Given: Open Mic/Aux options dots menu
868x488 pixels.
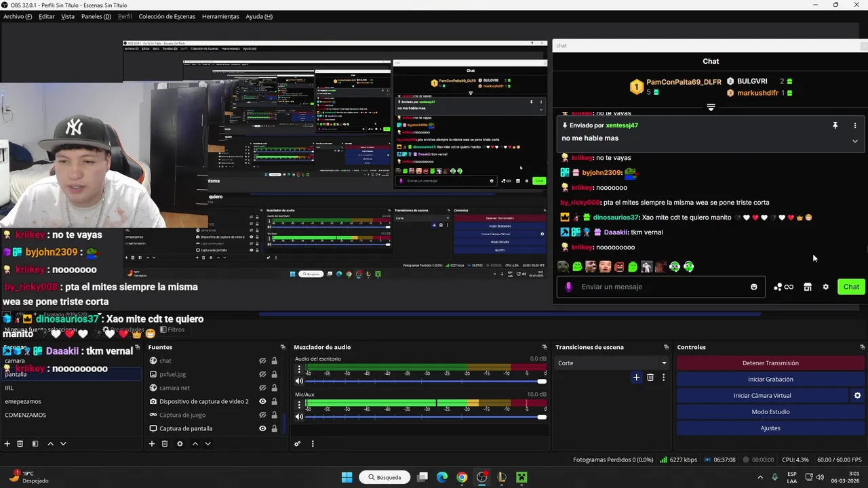Looking at the screenshot, I should point(299,405).
